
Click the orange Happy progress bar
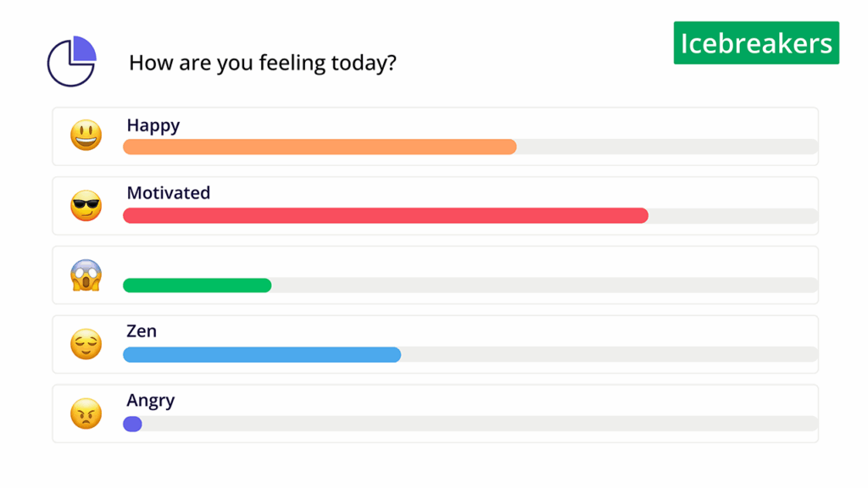pyautogui.click(x=320, y=147)
